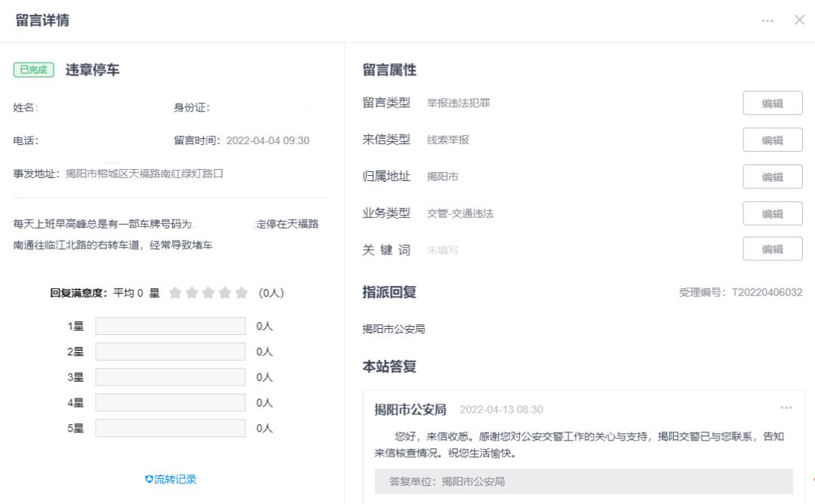Click 编辑 next to 留言类型

point(772,103)
